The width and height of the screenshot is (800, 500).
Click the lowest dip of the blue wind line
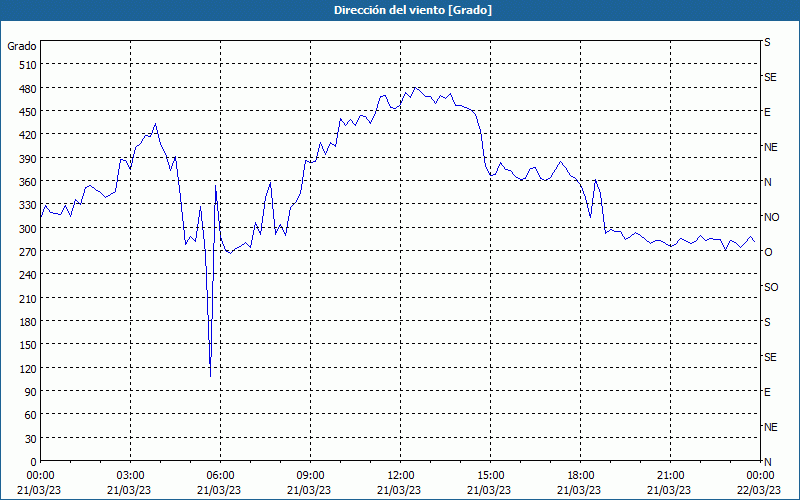[x=211, y=377]
